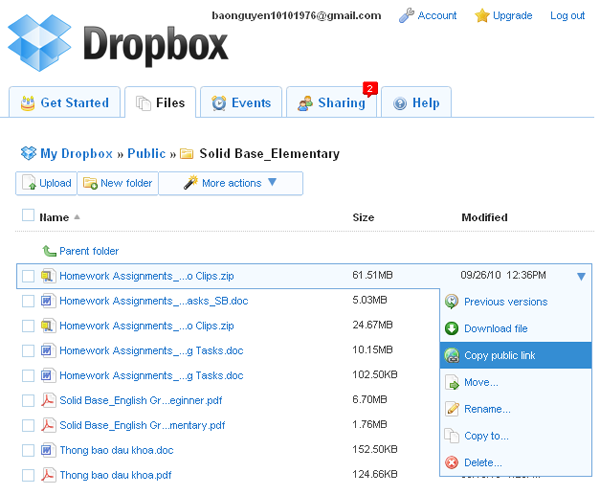Check the box for Solid Base eginner.pdf
Image resolution: width=600 pixels, height=495 pixels.
click(x=28, y=400)
